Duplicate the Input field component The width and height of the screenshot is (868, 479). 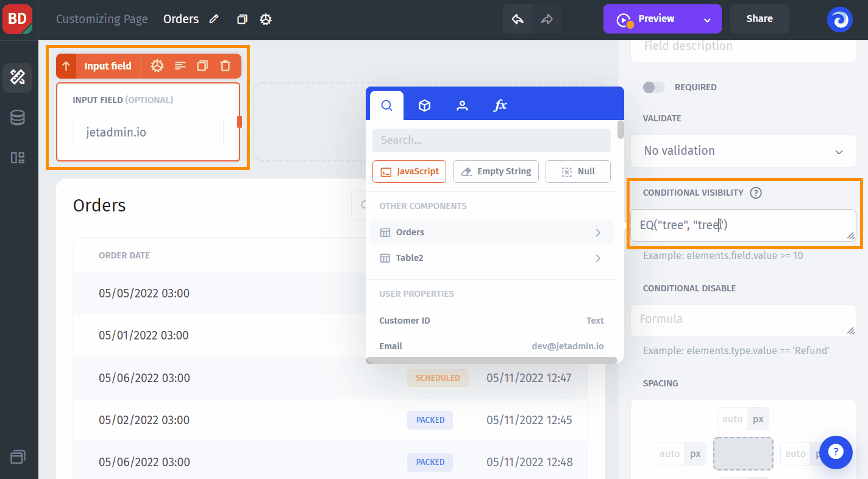[202, 66]
